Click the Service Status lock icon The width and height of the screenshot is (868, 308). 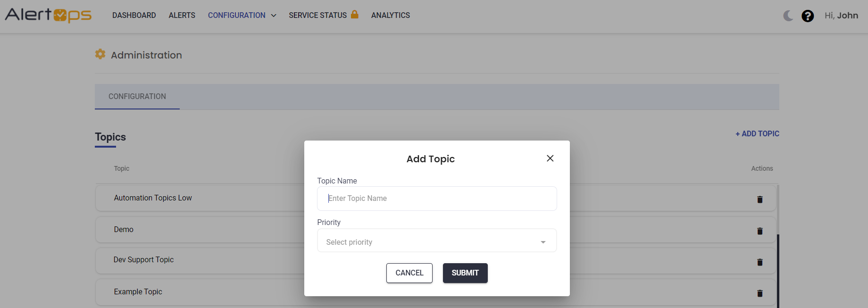click(355, 14)
